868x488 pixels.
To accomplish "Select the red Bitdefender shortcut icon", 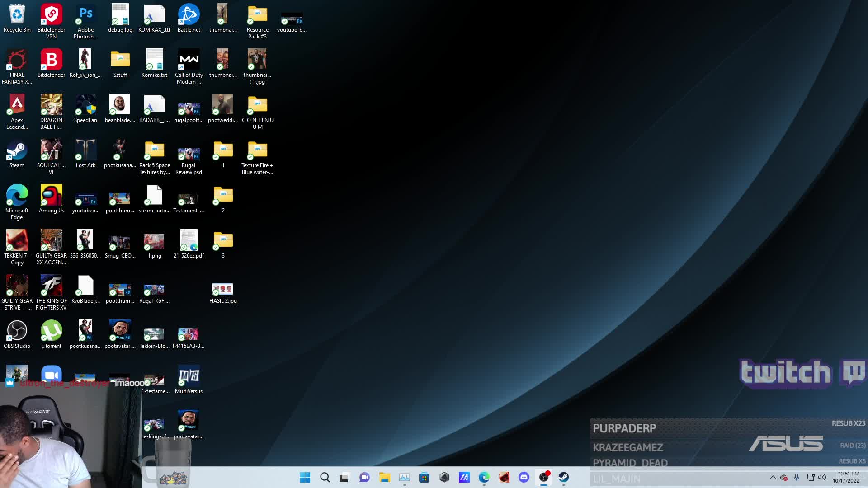I will 51,64.
